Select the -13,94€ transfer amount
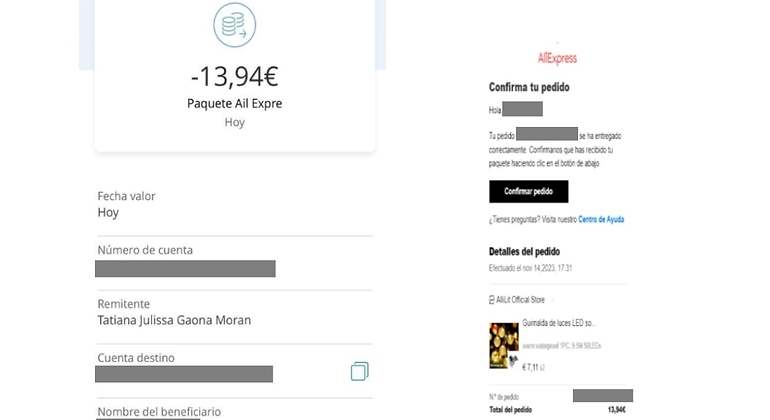The width and height of the screenshot is (770, 420). click(x=235, y=77)
